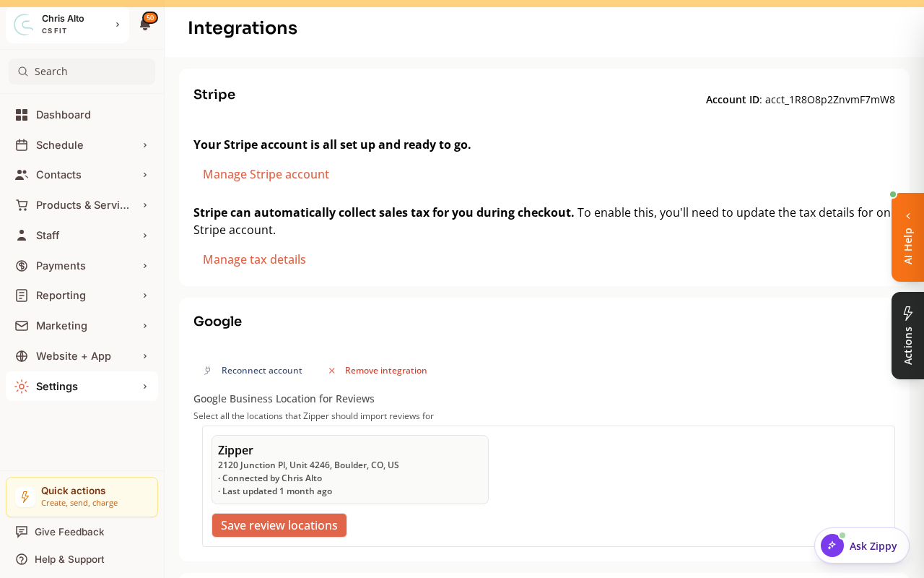
Task: Click the Reconnect account plug icon
Action: (x=207, y=371)
